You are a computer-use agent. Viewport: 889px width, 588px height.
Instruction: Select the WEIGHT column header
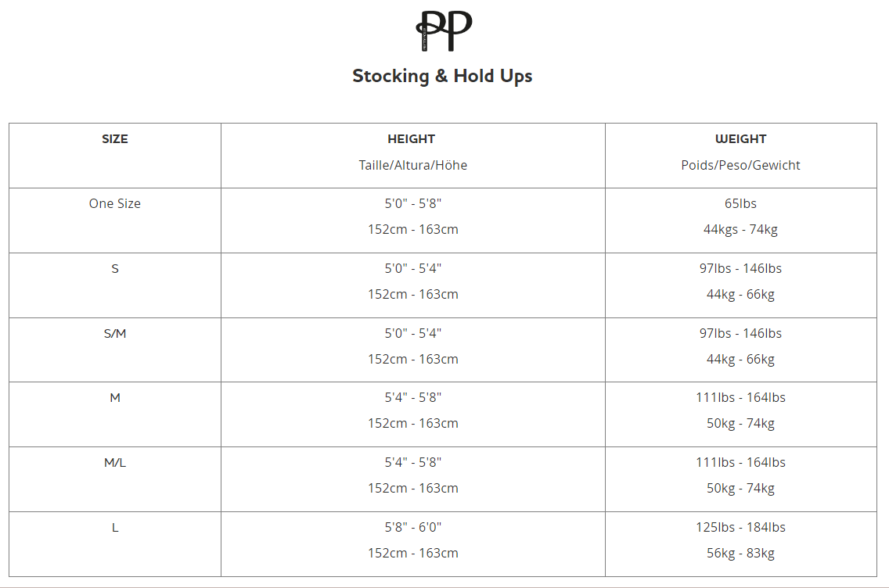click(740, 139)
